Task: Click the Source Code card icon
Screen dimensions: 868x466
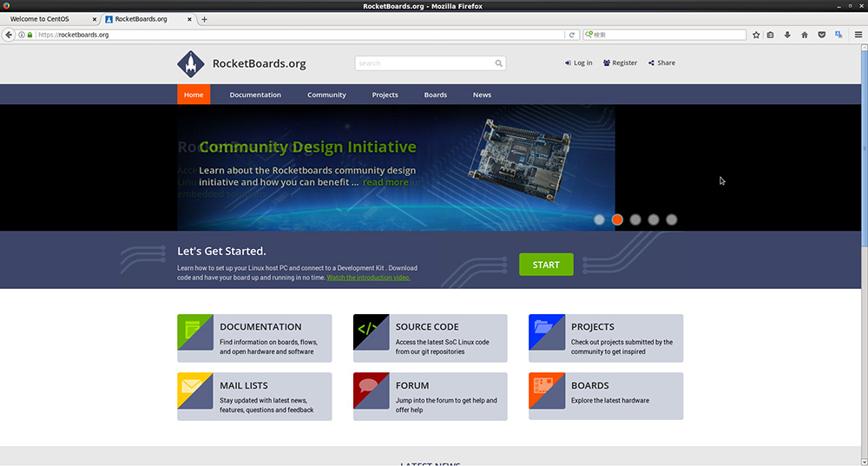Action: (x=371, y=332)
